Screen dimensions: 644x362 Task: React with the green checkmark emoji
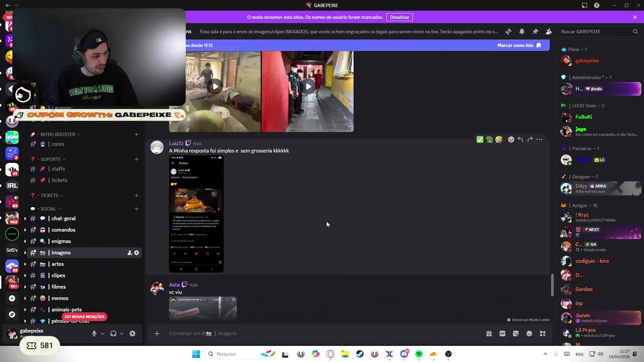tap(480, 139)
